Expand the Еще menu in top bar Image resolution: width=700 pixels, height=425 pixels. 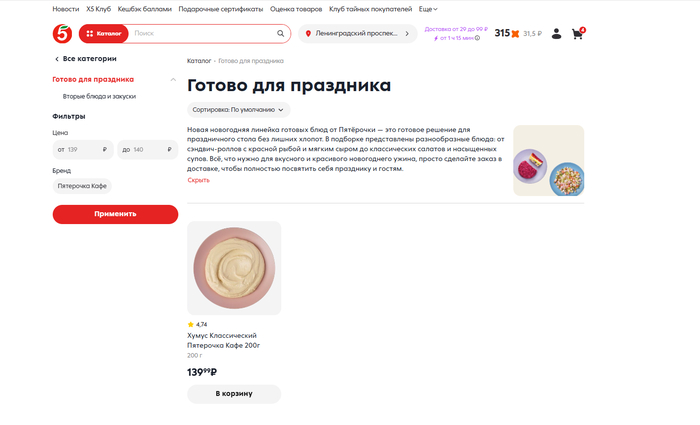tap(428, 9)
